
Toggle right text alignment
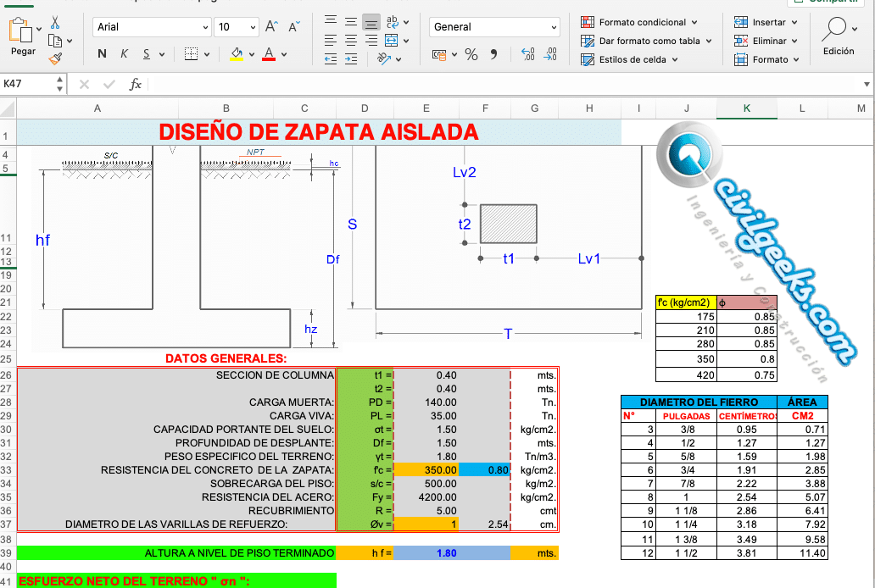click(371, 40)
